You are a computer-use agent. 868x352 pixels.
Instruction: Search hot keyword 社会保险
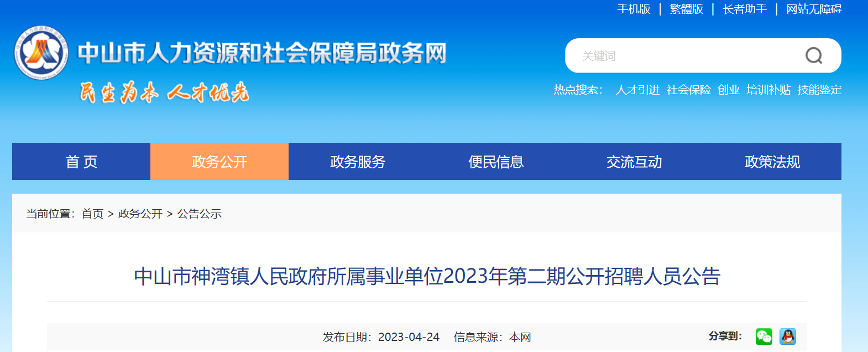689,90
